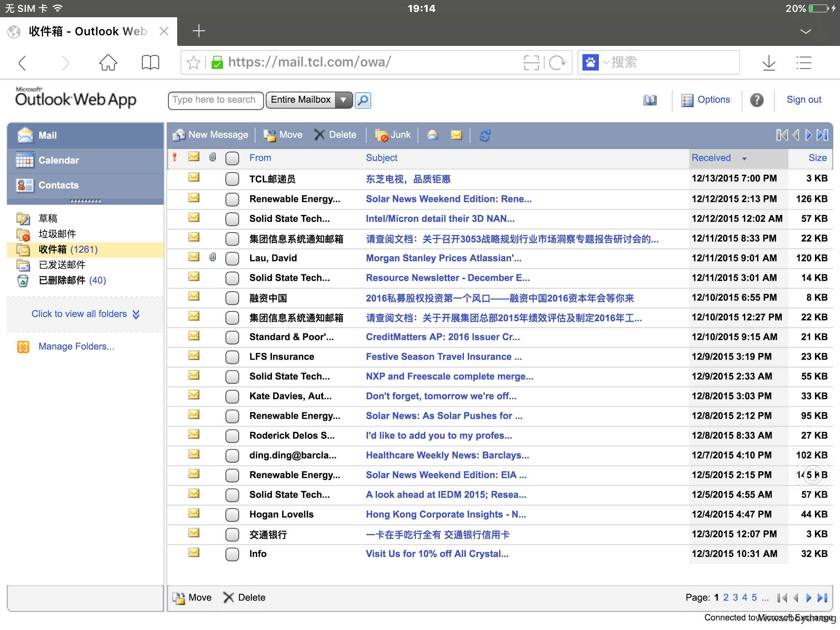
Task: Open the help question mark icon
Action: click(x=757, y=100)
